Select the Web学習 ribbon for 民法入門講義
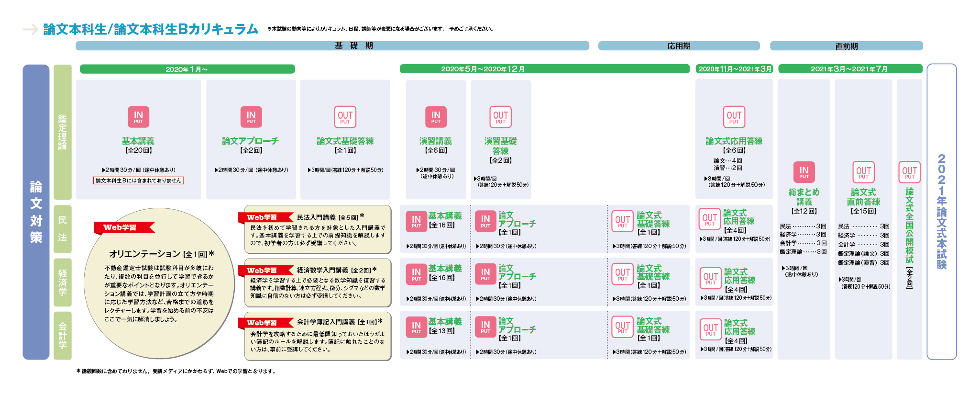Image resolution: width=980 pixels, height=396 pixels. click(x=264, y=217)
